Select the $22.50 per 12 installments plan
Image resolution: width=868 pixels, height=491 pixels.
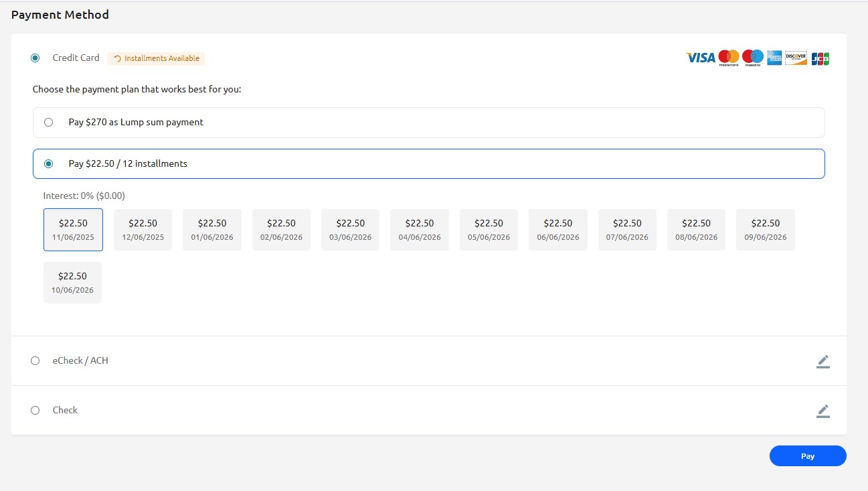(x=48, y=163)
